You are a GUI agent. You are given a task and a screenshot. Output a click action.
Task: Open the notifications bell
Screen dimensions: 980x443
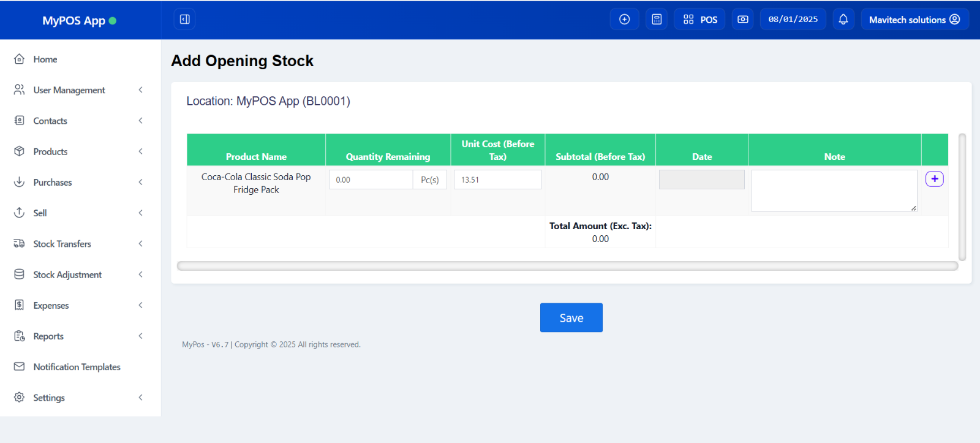coord(843,20)
